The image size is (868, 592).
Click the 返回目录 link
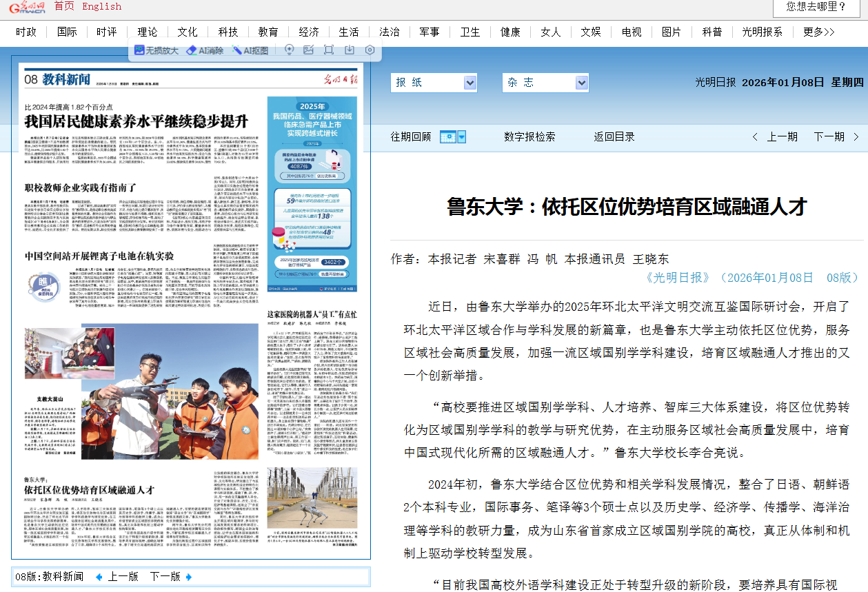click(x=614, y=136)
